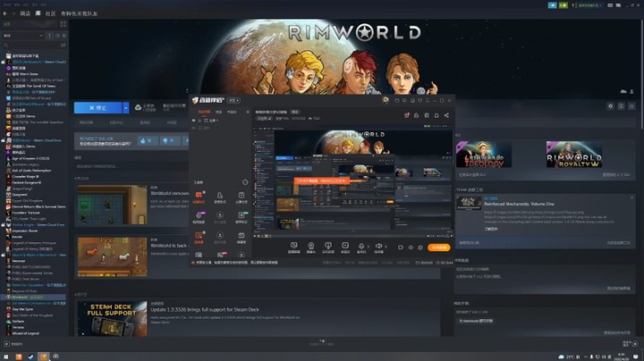644x361 pixels.
Task: Toggle the ready-to-play filter icon in library
Action: pyautogui.click(x=64, y=36)
